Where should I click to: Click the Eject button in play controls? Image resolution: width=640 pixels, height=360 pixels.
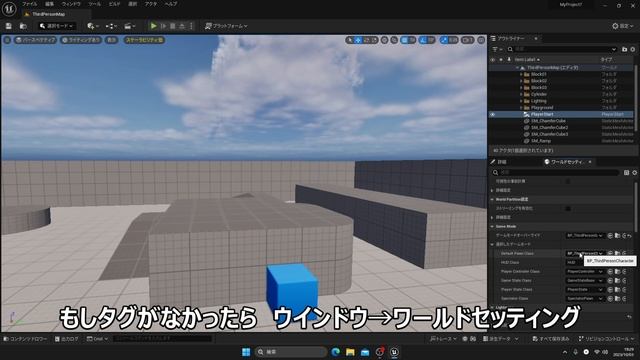182,26
